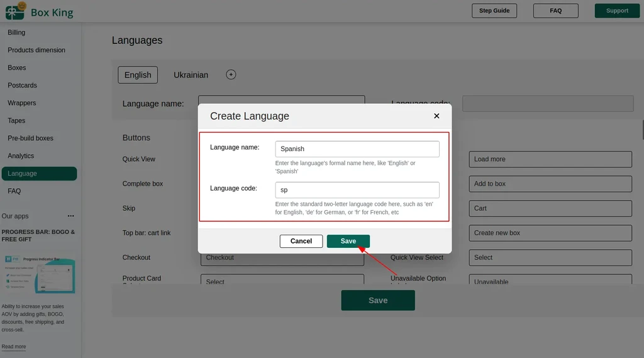Edit the Quick View Select field
The height and width of the screenshot is (358, 644).
(550, 258)
